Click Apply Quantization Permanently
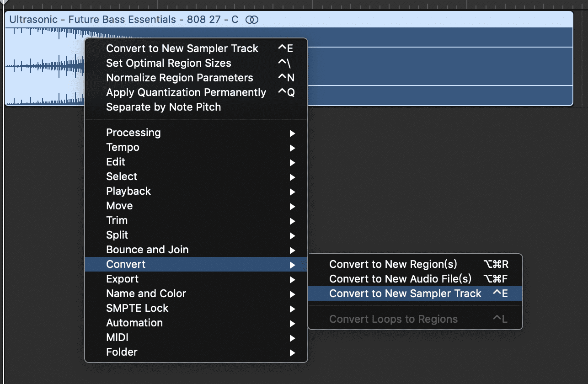This screenshot has height=384, width=588. [186, 92]
